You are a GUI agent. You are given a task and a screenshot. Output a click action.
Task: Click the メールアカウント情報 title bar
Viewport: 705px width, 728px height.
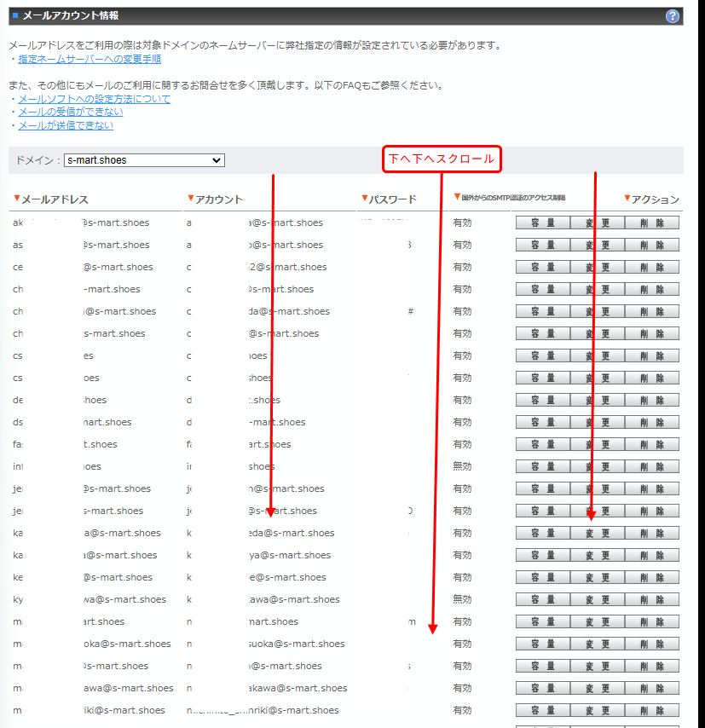pos(341,16)
